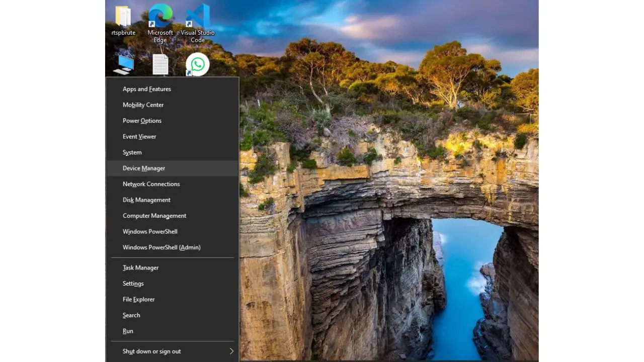Start Windows PowerShell
The height and width of the screenshot is (362, 644).
(173, 231)
